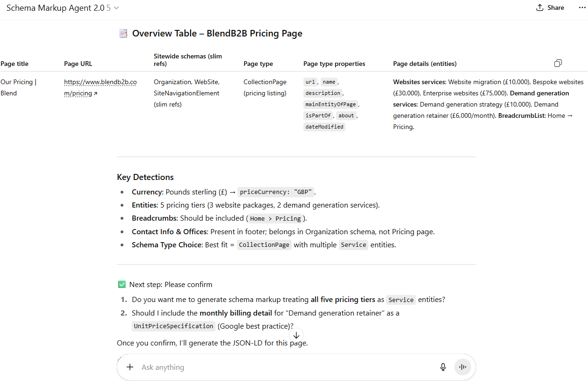Expand the Schema Markup Agent title dropdown
Viewport: 588px width, 381px height.
[116, 7]
